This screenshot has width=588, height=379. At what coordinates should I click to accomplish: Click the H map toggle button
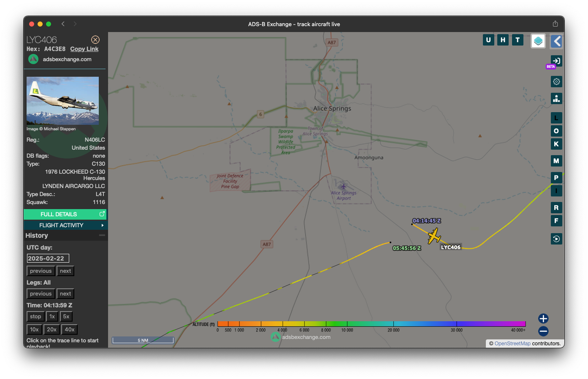click(503, 40)
